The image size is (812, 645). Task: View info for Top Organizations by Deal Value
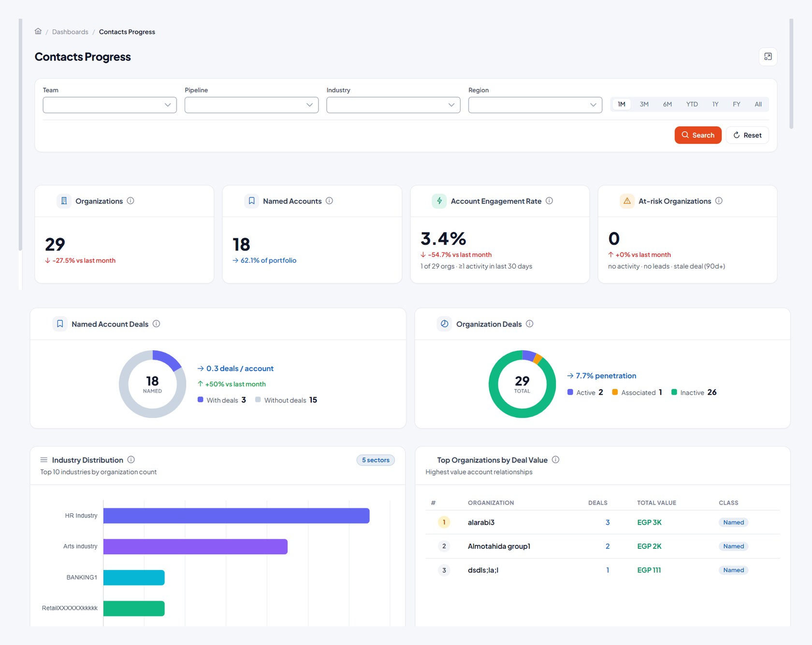556,459
